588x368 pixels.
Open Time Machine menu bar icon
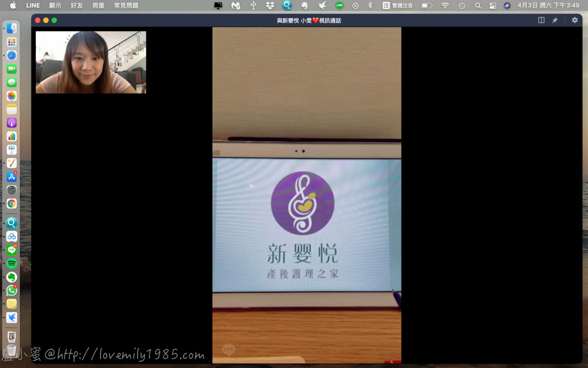coord(462,6)
